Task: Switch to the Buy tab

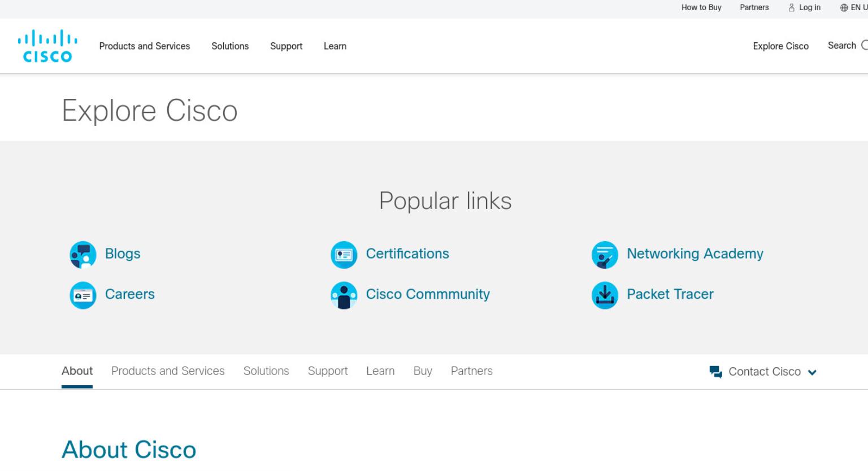Action: (423, 371)
